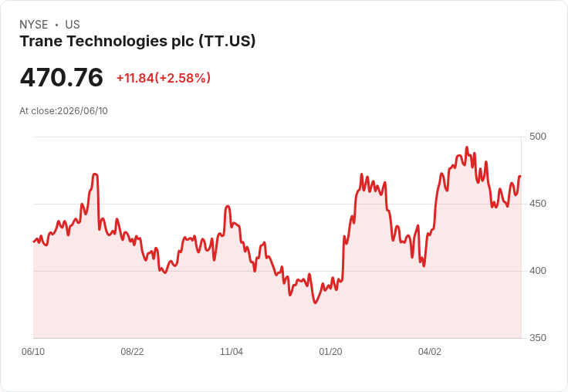
Task: Click the line's final point at right edge
Action: coord(520,177)
